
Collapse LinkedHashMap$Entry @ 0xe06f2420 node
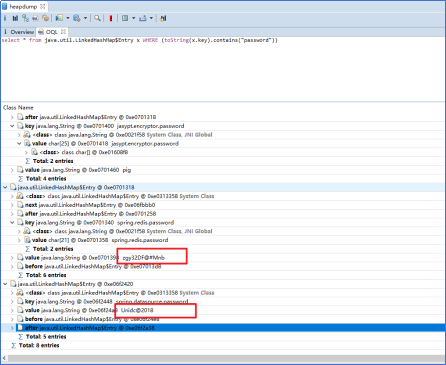pos(5,284)
